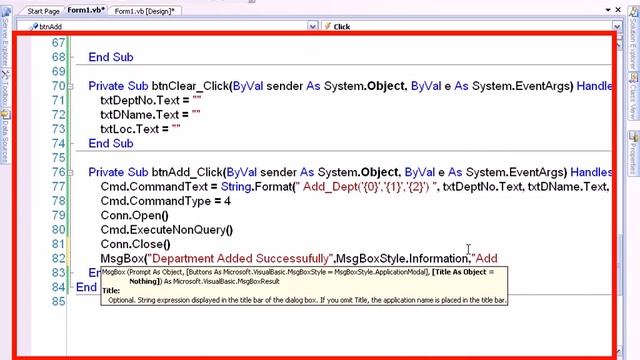Close the current document with the X
This screenshot has width=640, height=360.
coord(618,9)
